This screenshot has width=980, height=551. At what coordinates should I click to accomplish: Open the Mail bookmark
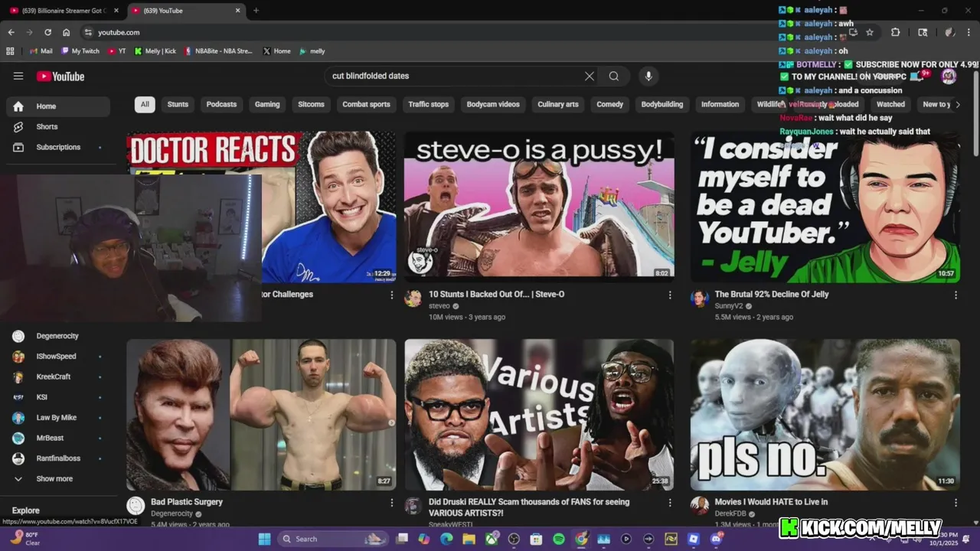click(x=41, y=51)
